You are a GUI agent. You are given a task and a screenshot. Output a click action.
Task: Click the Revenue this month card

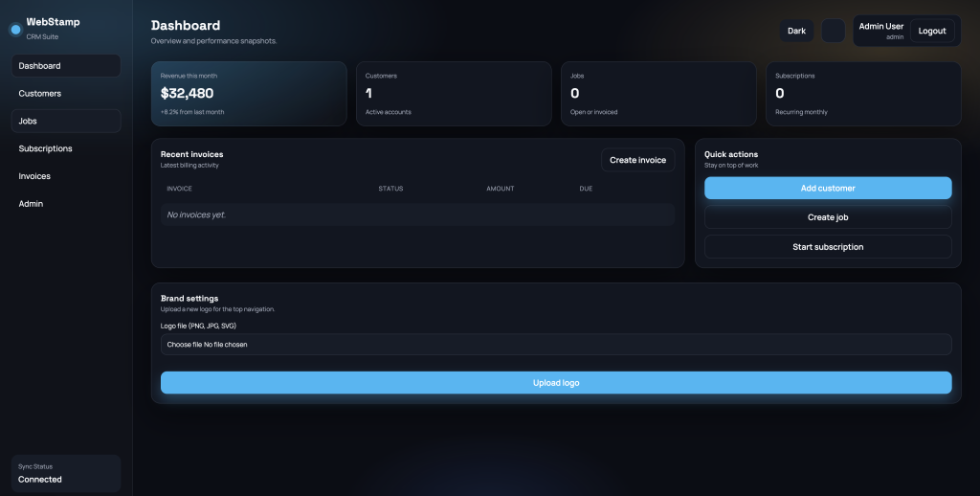tap(249, 94)
